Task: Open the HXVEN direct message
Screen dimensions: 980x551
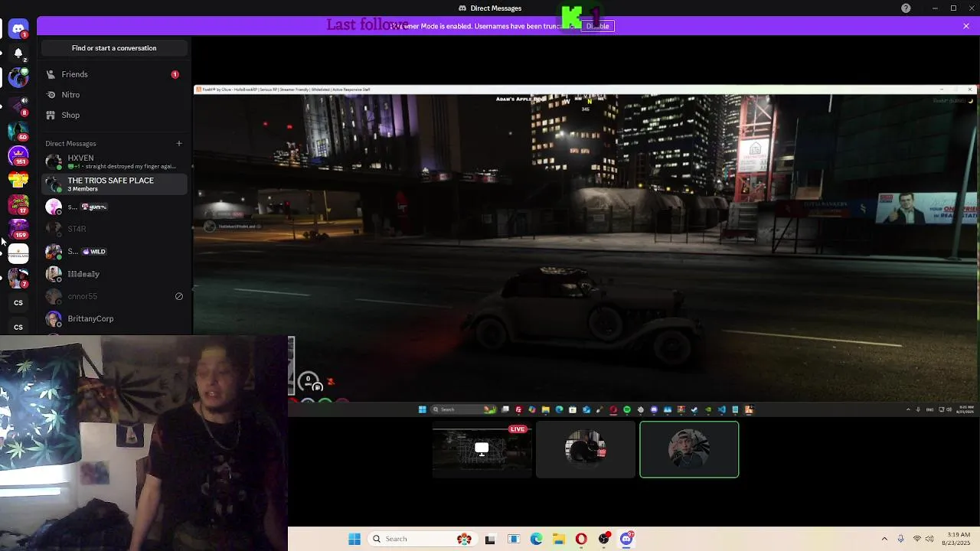Action: (x=114, y=161)
